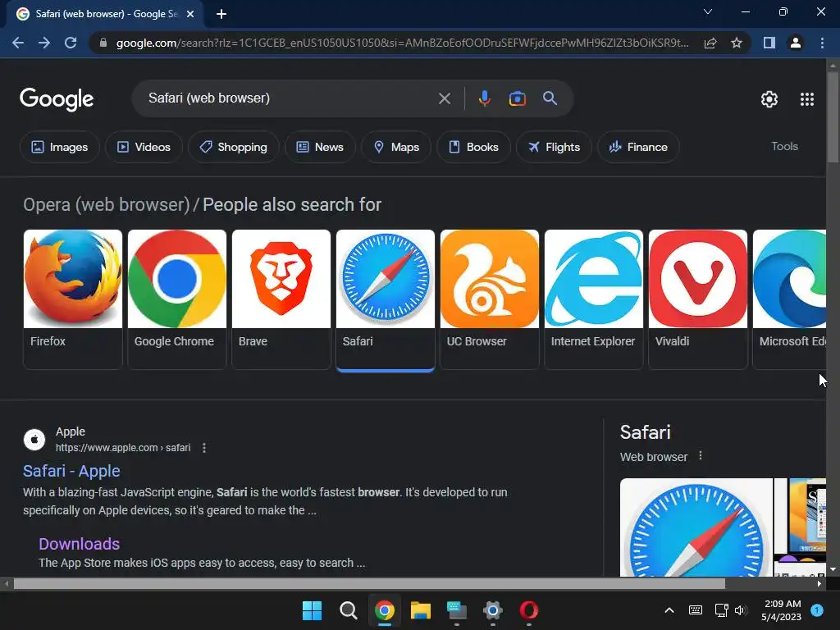The height and width of the screenshot is (630, 840).
Task: Click the search input field
Action: (290, 98)
